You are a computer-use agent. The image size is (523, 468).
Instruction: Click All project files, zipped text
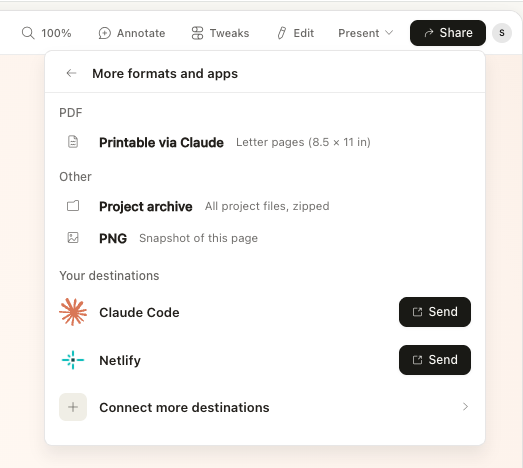point(267,206)
